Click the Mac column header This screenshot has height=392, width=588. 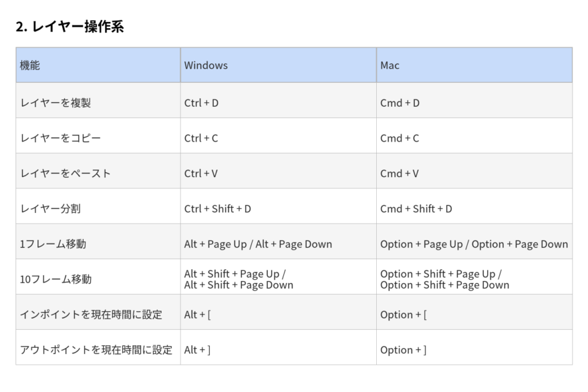390,65
